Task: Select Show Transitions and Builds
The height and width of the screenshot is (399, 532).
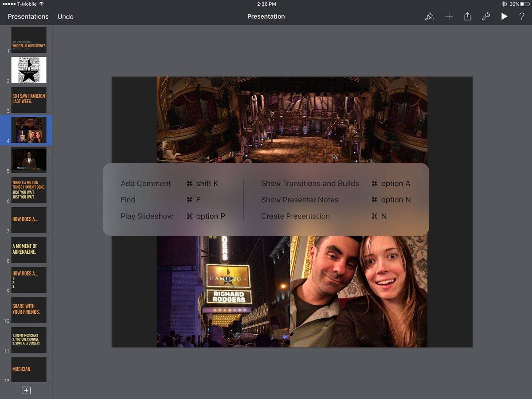Action: pos(310,183)
